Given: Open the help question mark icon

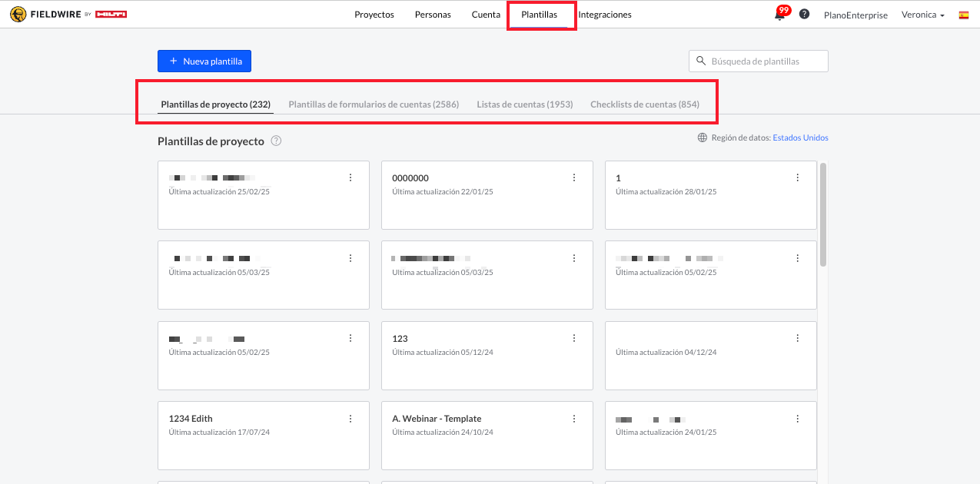Looking at the screenshot, I should point(804,15).
